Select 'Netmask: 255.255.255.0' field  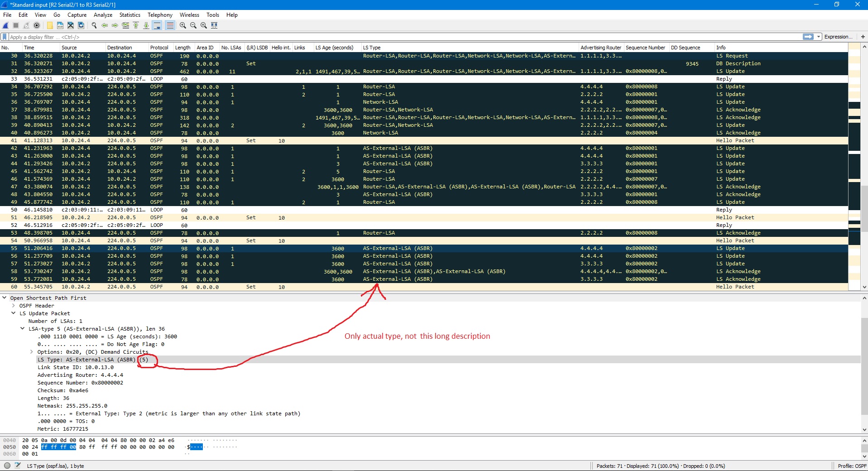click(x=72, y=406)
